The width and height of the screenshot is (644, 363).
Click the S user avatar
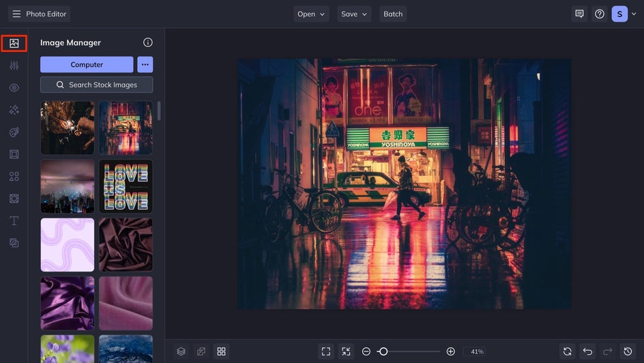tap(619, 14)
